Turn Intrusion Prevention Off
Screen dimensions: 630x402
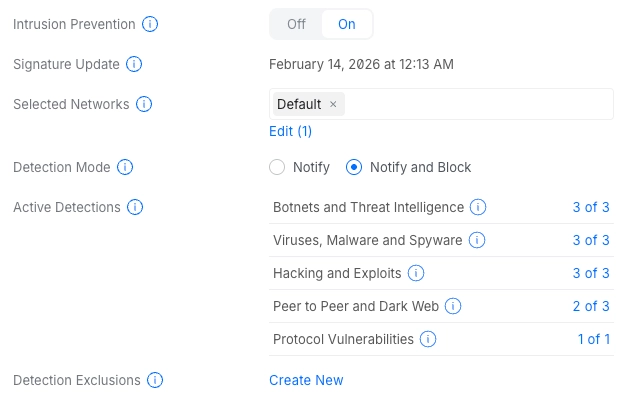296,24
